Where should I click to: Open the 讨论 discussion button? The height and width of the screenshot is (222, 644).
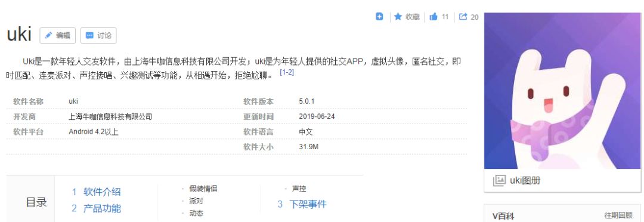tap(98, 35)
